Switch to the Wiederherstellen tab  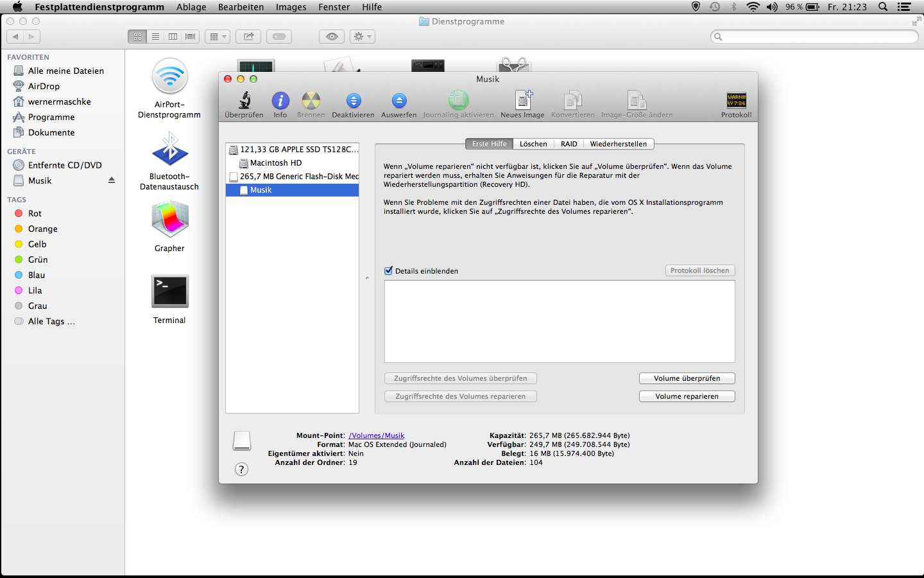click(618, 144)
